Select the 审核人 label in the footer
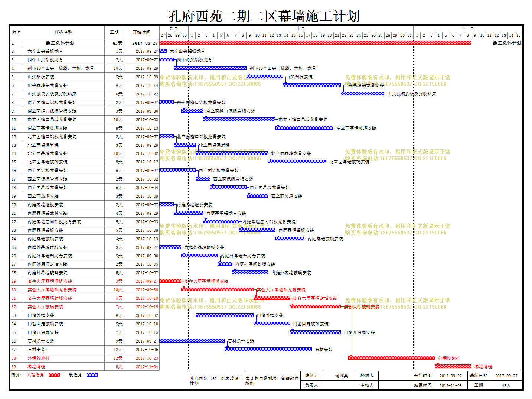 pos(367,385)
